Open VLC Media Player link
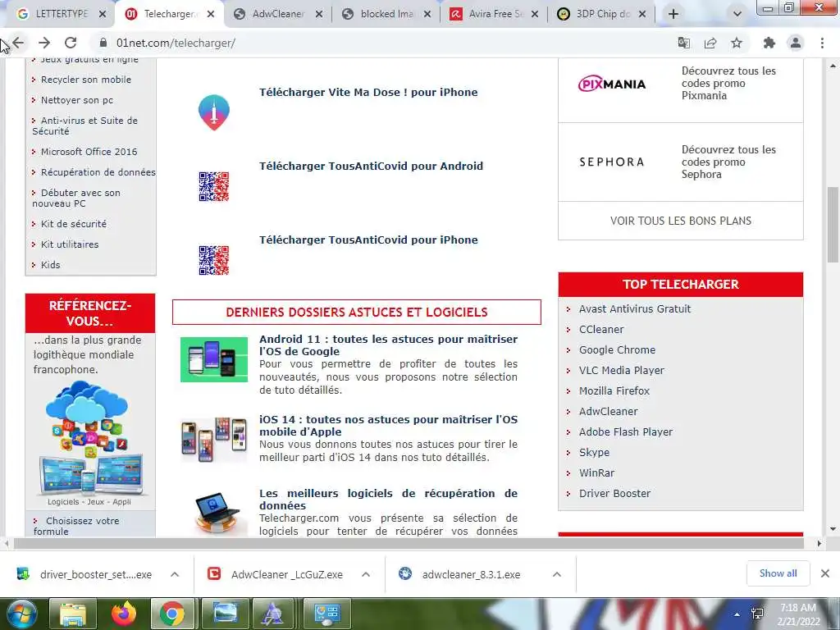Image resolution: width=840 pixels, height=630 pixels. click(622, 370)
